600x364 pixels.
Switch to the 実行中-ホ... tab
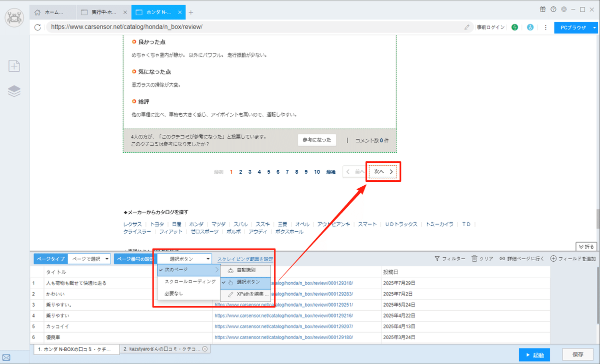pyautogui.click(x=103, y=12)
